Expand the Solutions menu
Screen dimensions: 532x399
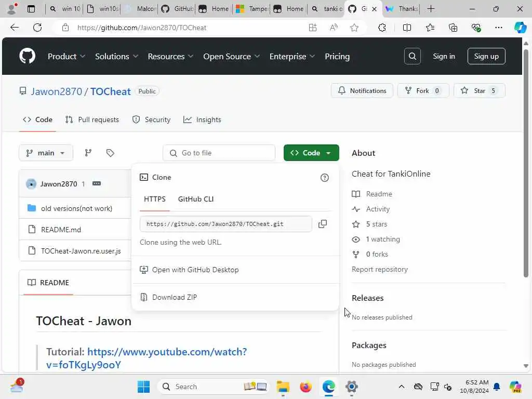click(116, 56)
